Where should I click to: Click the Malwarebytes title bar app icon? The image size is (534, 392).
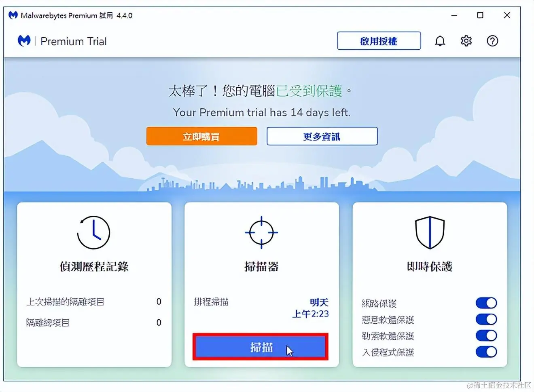pyautogui.click(x=13, y=15)
